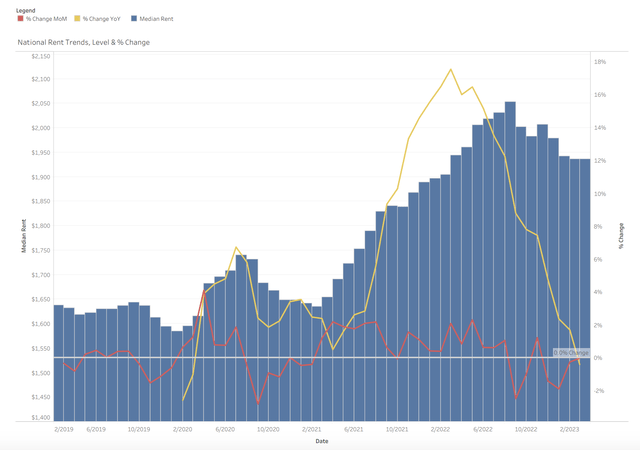Click the '6/2021' date axis label
The image size is (640, 450).
[354, 430]
